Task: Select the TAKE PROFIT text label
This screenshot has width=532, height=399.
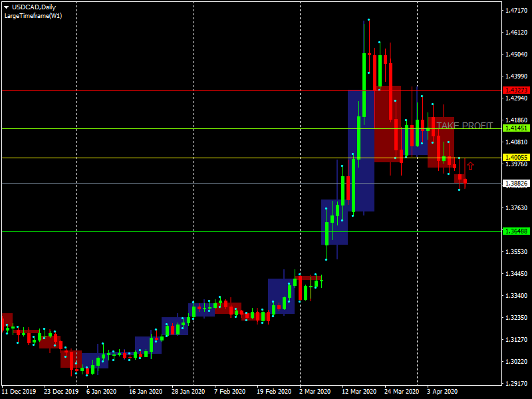Action: click(464, 126)
